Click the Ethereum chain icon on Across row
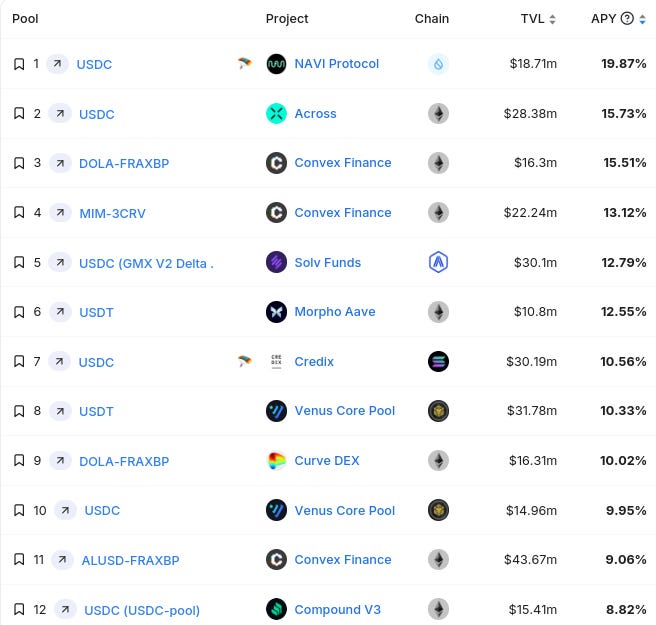 pyautogui.click(x=438, y=113)
